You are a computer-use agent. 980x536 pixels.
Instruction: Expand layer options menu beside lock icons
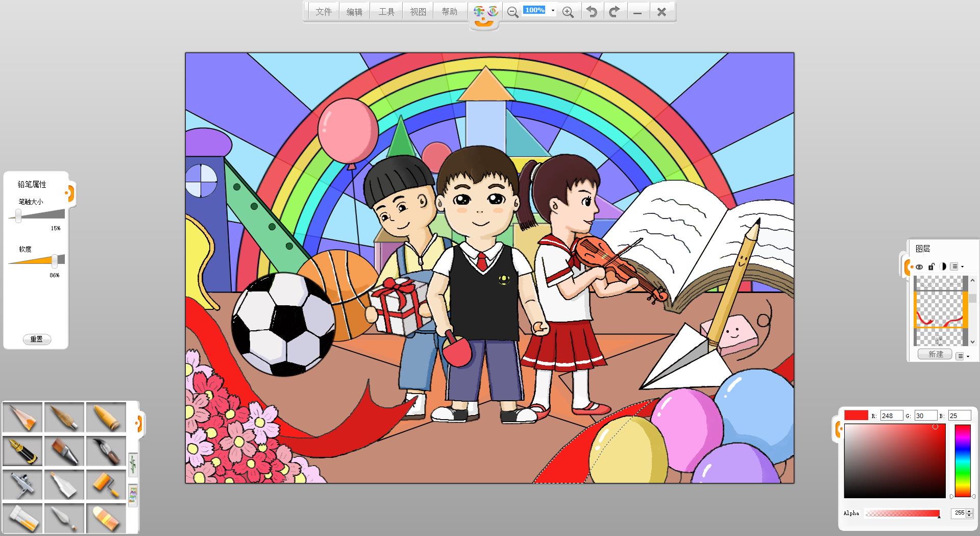click(x=957, y=266)
